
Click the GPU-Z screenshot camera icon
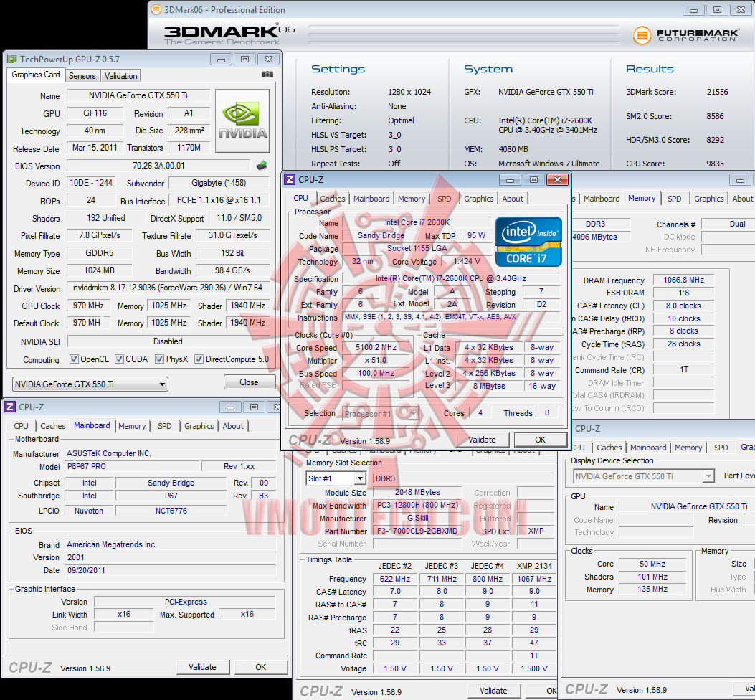coord(267,75)
